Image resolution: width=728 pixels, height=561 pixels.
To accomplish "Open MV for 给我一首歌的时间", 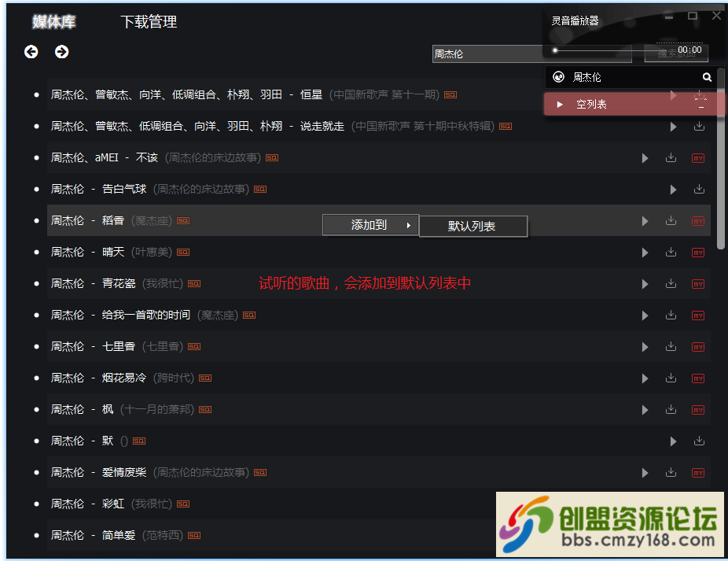I will click(698, 316).
